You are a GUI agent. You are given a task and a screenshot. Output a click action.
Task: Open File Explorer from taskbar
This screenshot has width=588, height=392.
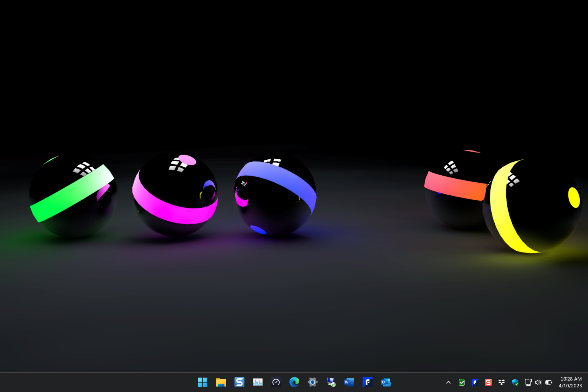pos(221,382)
